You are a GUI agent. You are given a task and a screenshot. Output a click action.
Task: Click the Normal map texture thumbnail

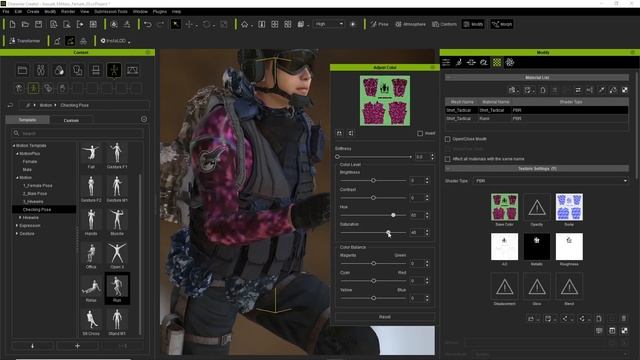[x=569, y=207]
